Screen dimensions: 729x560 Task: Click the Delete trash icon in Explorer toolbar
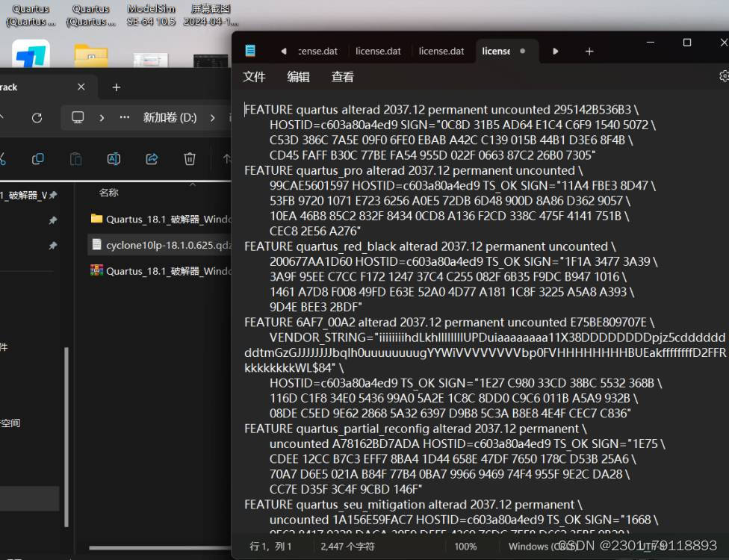(190, 159)
